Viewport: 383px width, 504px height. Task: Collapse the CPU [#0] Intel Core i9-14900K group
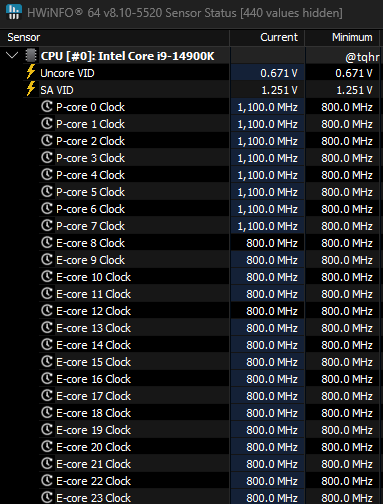pos(12,55)
